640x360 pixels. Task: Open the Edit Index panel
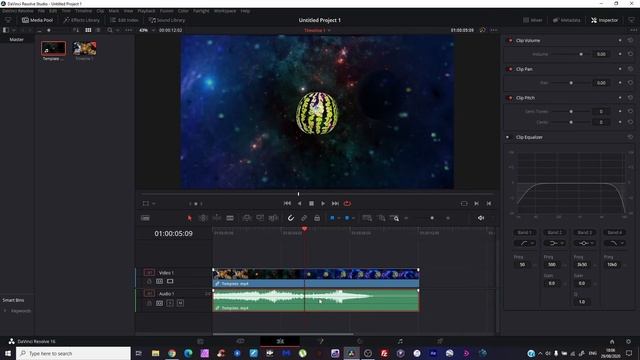[x=124, y=20]
